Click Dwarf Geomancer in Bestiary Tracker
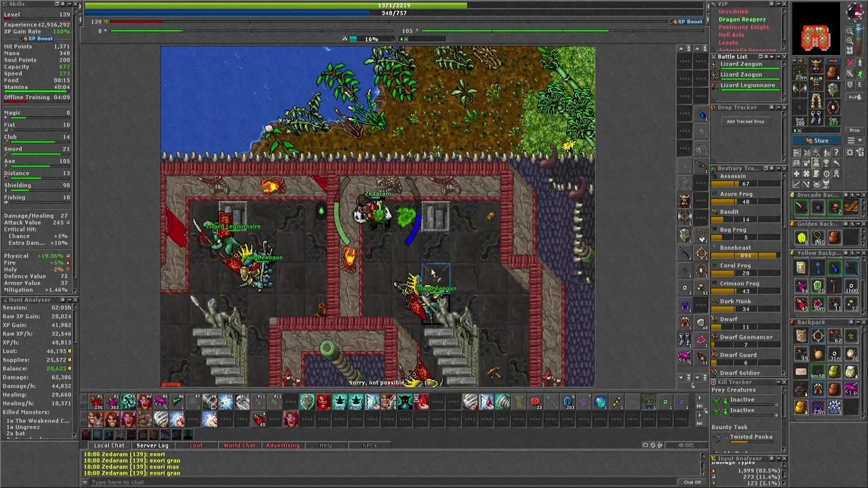Viewport: 868px width, 488px height. coord(745,340)
